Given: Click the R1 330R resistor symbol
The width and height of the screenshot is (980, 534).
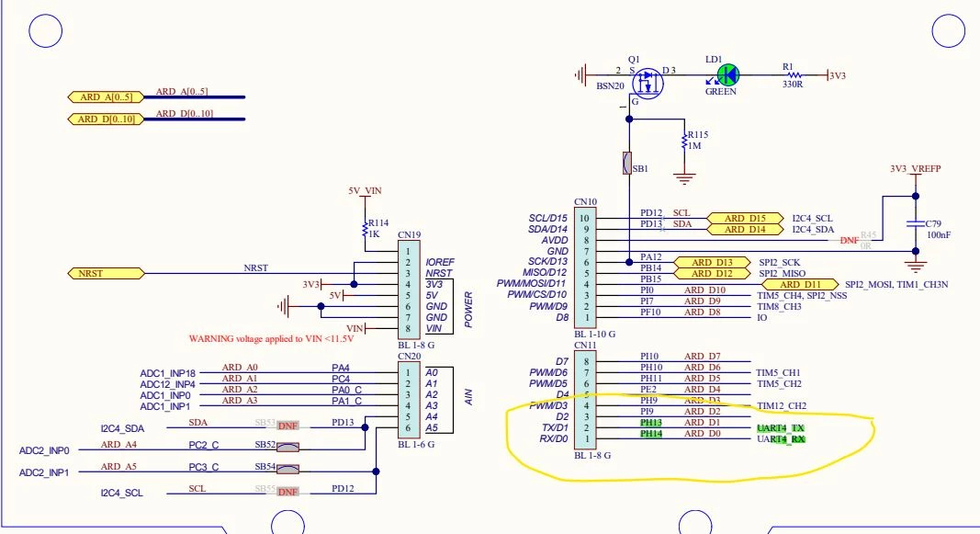Looking at the screenshot, I should pos(793,75).
